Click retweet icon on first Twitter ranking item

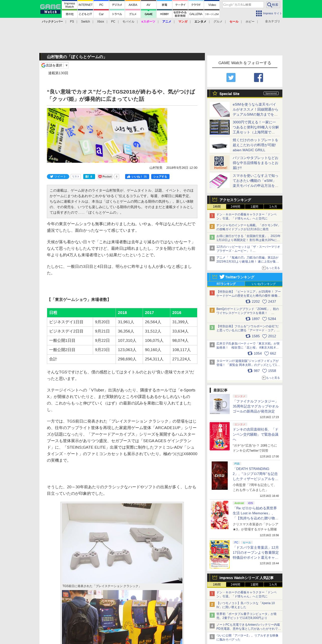pos(248,302)
